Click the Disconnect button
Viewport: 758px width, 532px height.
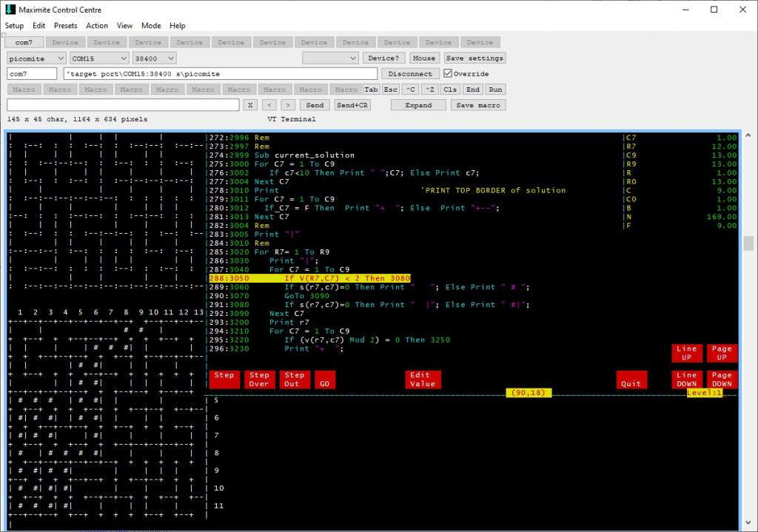pyautogui.click(x=410, y=74)
